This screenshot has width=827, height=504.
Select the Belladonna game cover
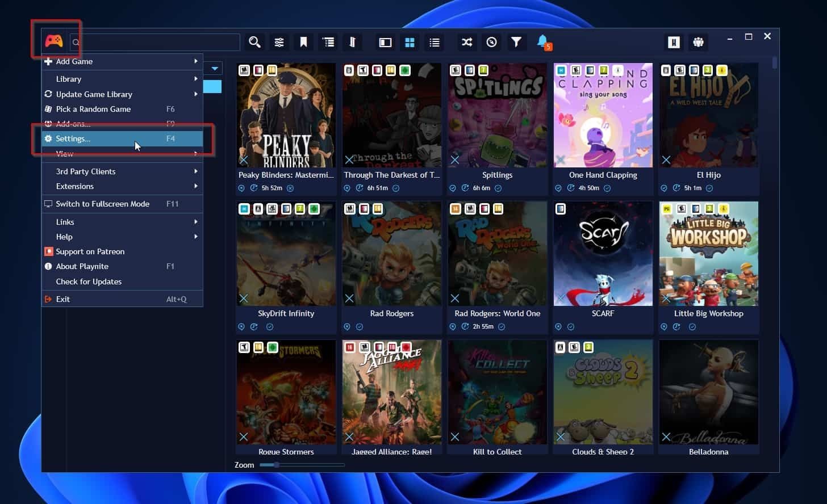pos(709,392)
